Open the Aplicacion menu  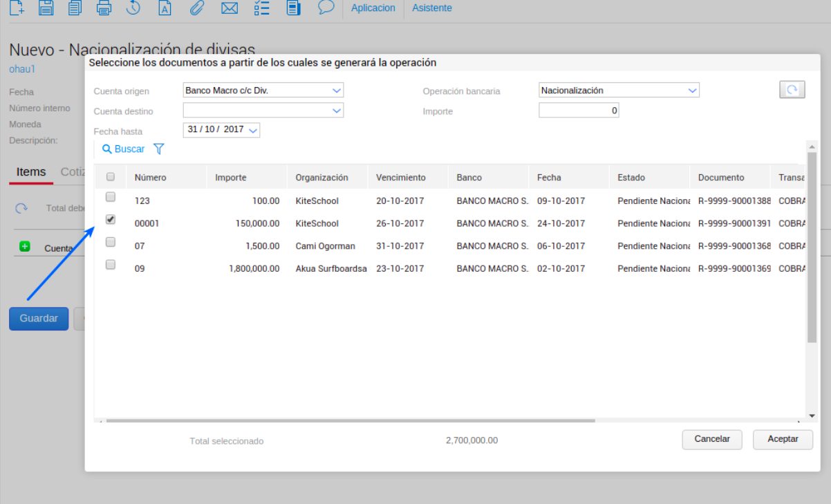pos(373,8)
